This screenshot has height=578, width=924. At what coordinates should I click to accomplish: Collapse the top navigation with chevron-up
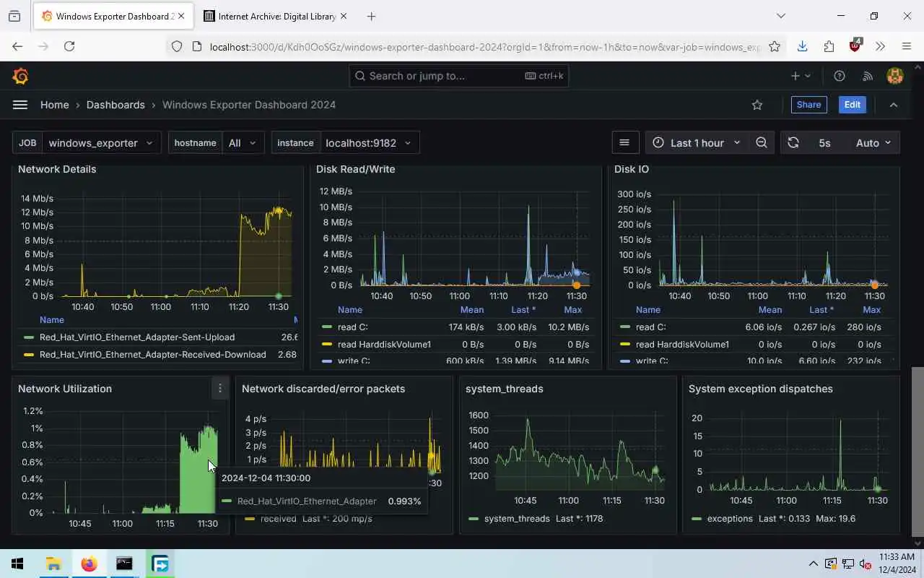click(894, 105)
